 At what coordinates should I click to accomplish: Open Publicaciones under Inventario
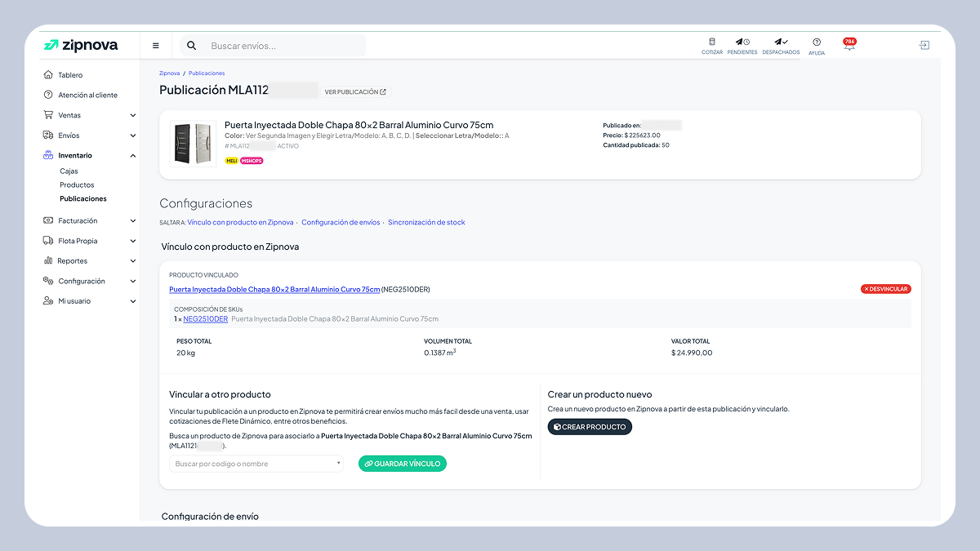coord(83,198)
